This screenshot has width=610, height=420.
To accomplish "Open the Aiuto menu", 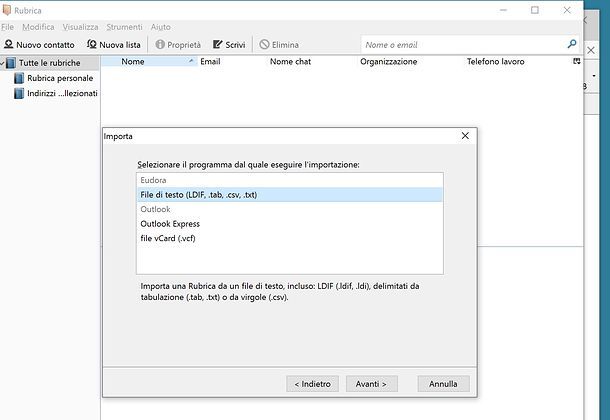I will coord(161,27).
